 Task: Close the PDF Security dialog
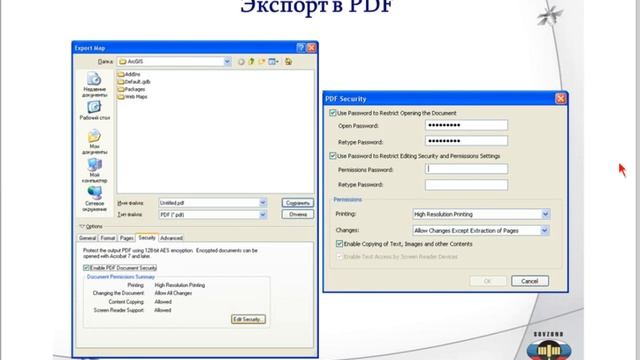click(560, 98)
